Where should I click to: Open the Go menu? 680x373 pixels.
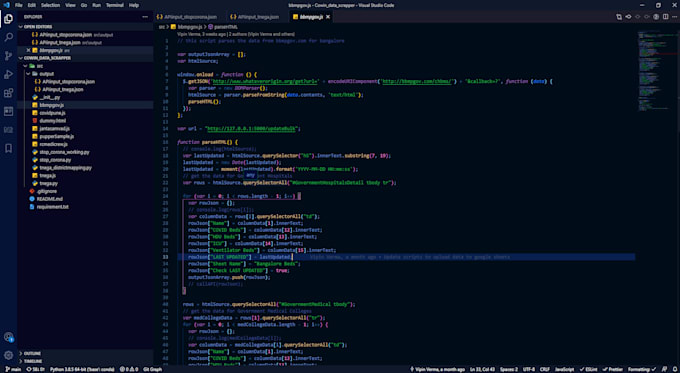tap(84, 5)
